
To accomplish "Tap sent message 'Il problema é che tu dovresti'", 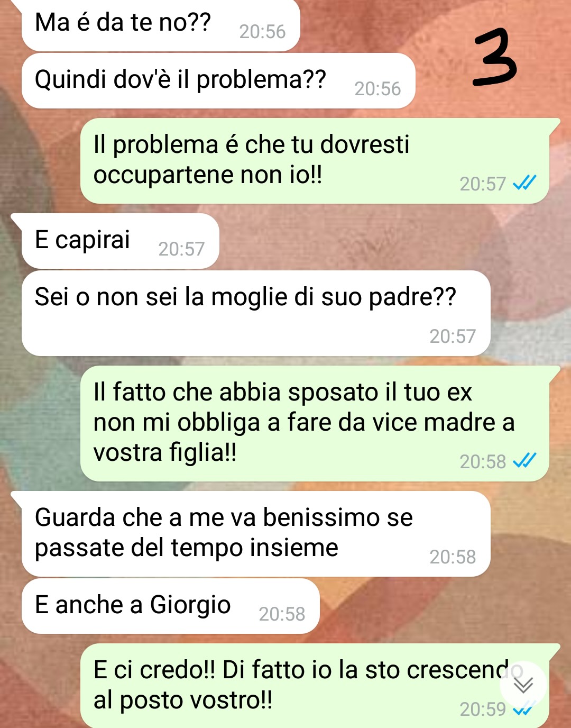I will pos(315,161).
